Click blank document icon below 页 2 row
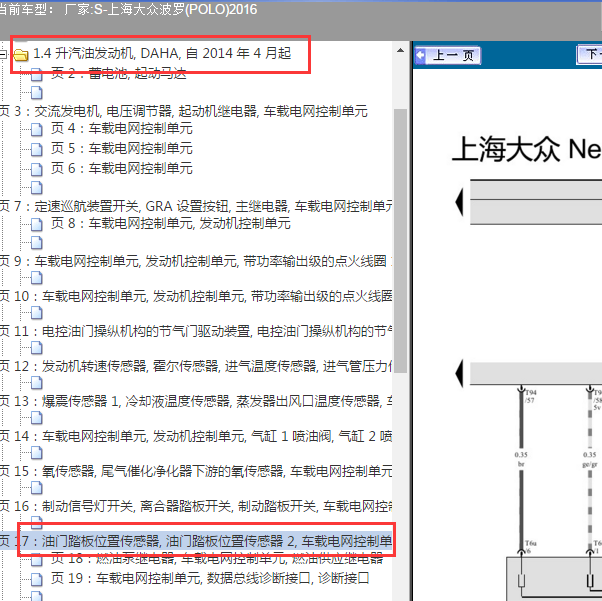602x601 pixels. pos(36,93)
